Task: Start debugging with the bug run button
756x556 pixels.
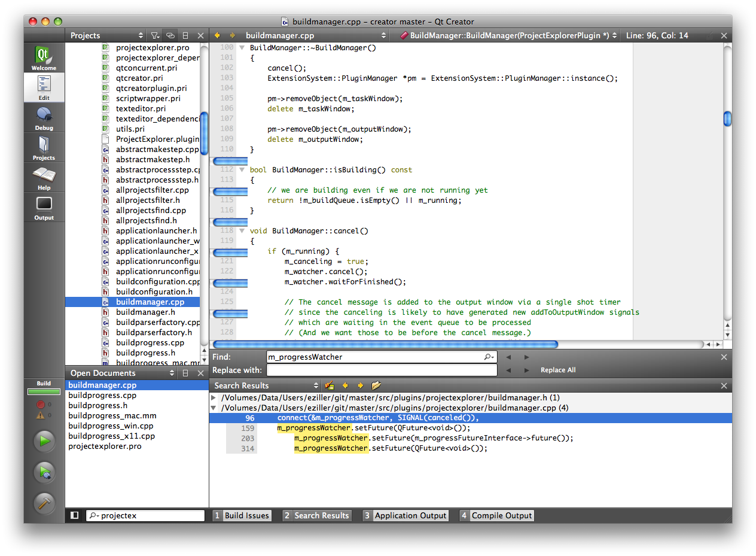Action: [44, 472]
